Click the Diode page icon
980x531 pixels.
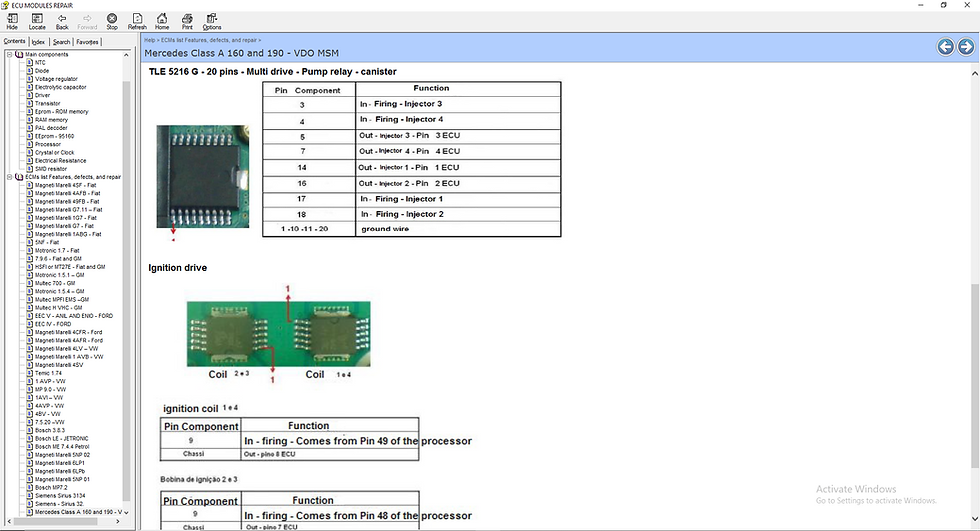29,71
